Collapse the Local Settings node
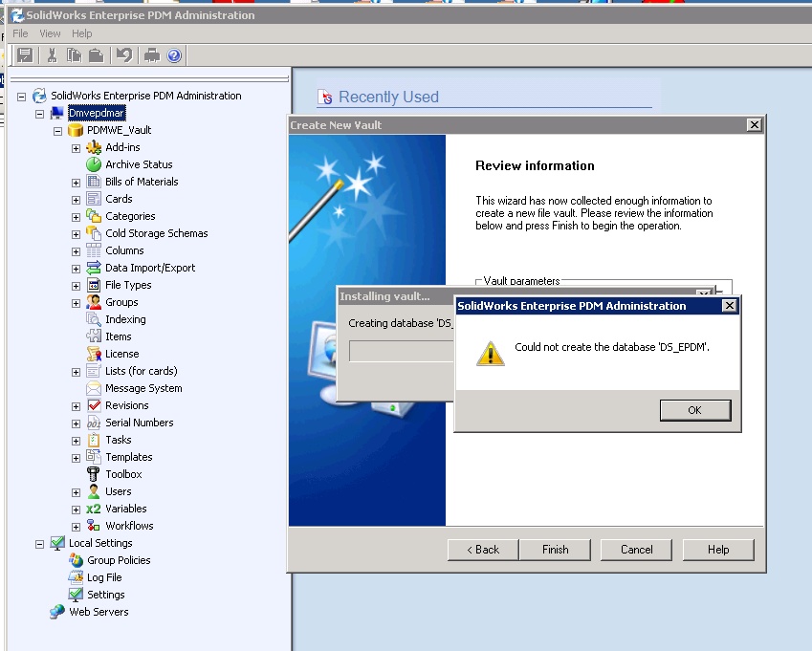 click(x=39, y=544)
